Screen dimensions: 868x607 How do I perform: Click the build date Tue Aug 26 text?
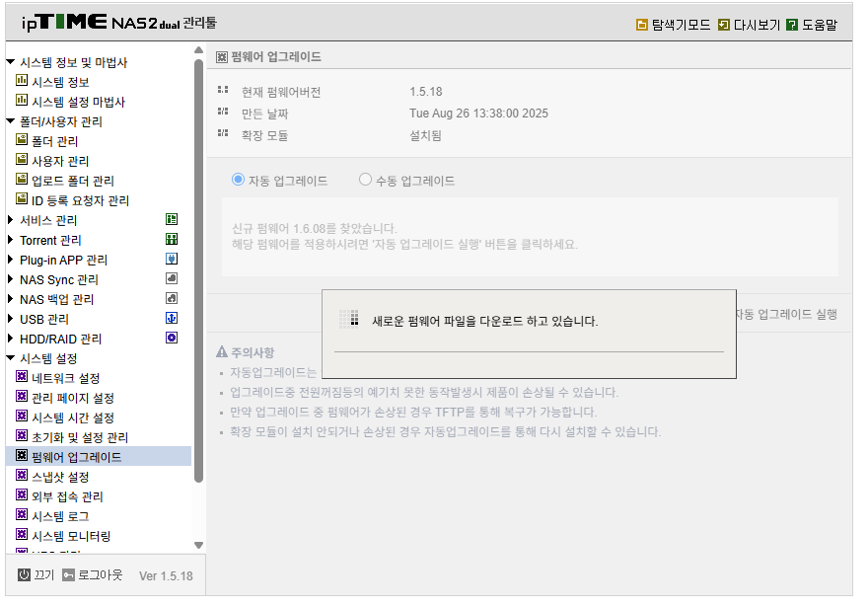pyautogui.click(x=478, y=114)
